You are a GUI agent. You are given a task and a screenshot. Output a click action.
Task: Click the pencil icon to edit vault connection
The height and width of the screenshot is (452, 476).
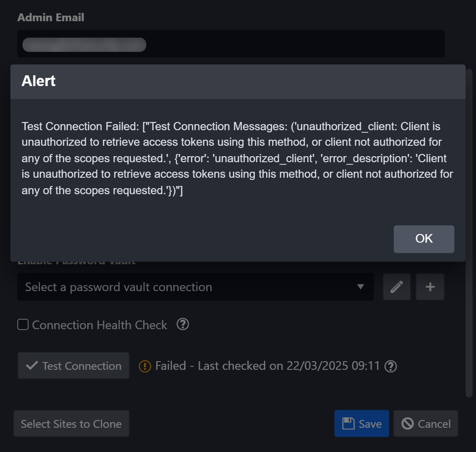click(x=396, y=287)
